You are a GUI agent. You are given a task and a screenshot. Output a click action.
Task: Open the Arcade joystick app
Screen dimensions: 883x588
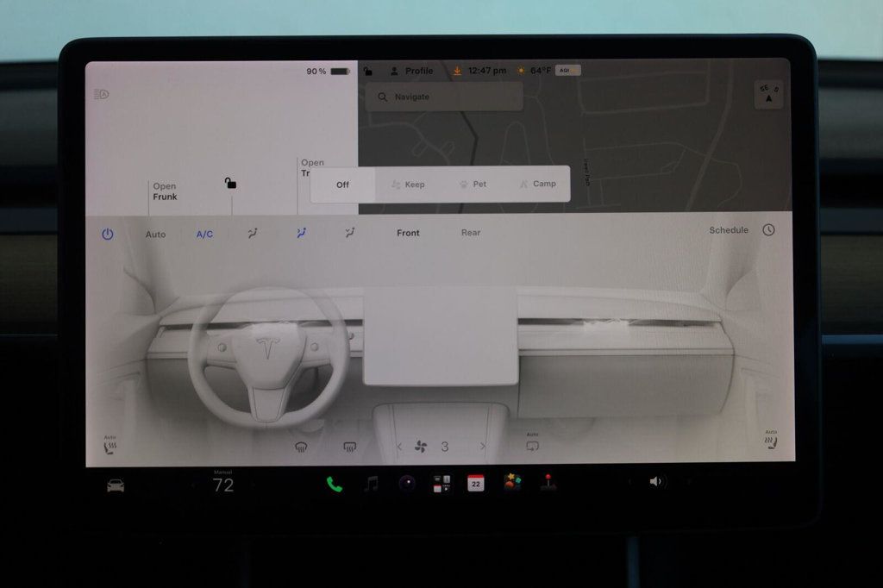pos(548,482)
